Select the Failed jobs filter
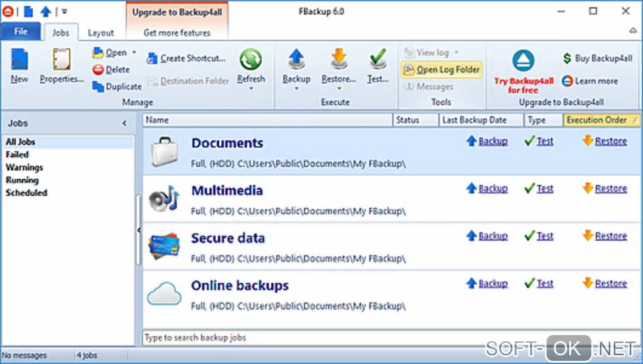This screenshot has height=364, width=643. (x=17, y=154)
